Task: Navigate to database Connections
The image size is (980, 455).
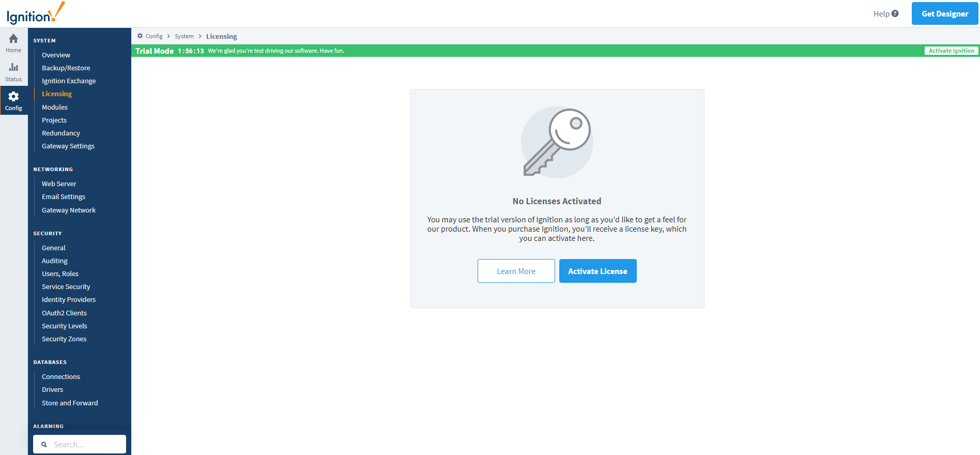Action: (x=61, y=377)
